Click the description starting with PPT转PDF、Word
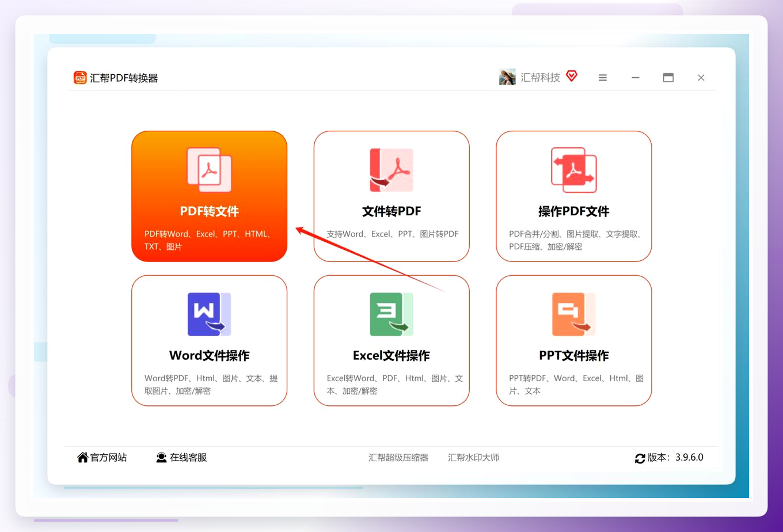Screen dimensions: 783x532 576,385
